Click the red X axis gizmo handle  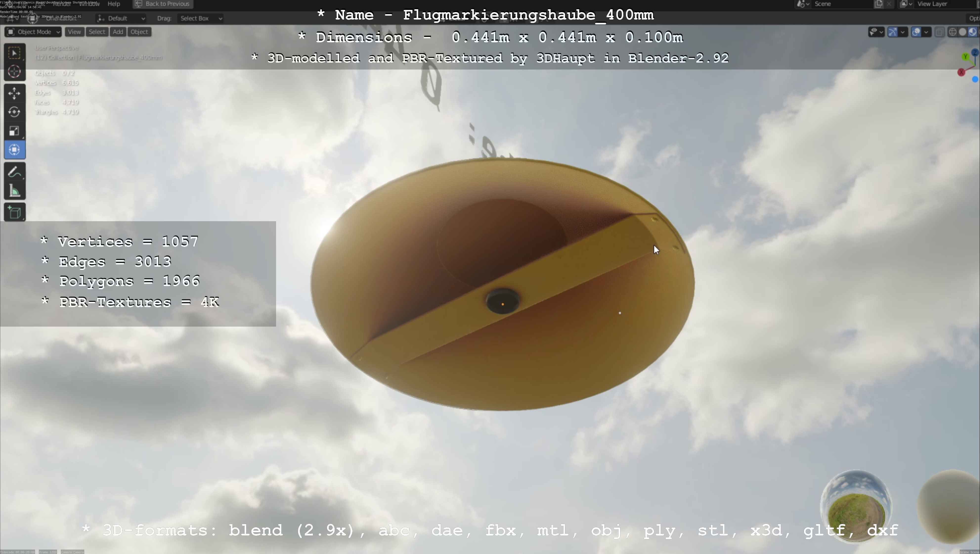(961, 72)
